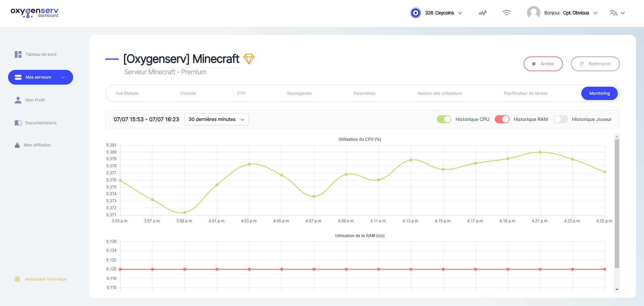The image size is (644, 306).
Task: Expand the 328 Oxycoins chevron
Action: pos(460,13)
